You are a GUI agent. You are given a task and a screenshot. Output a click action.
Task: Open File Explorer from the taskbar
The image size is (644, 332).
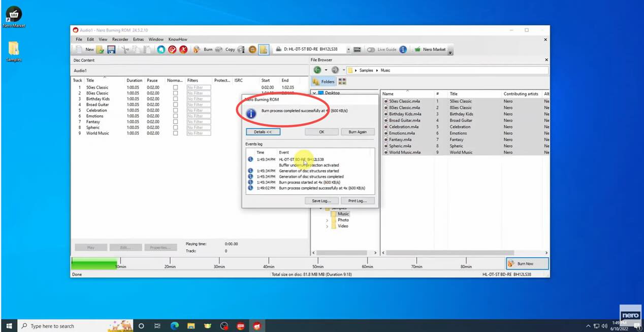(x=191, y=326)
